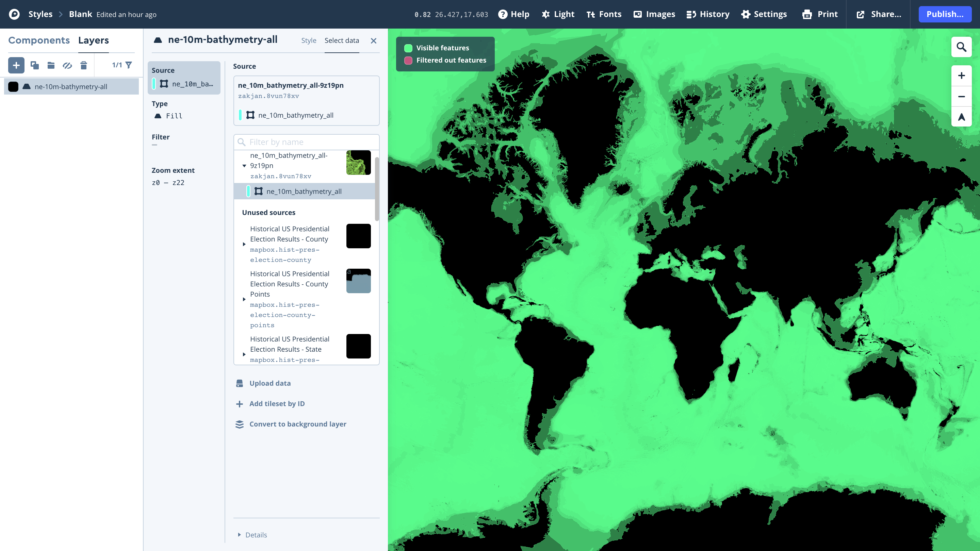Duplicate the selected layer
The height and width of the screenshot is (551, 980).
click(x=35, y=65)
